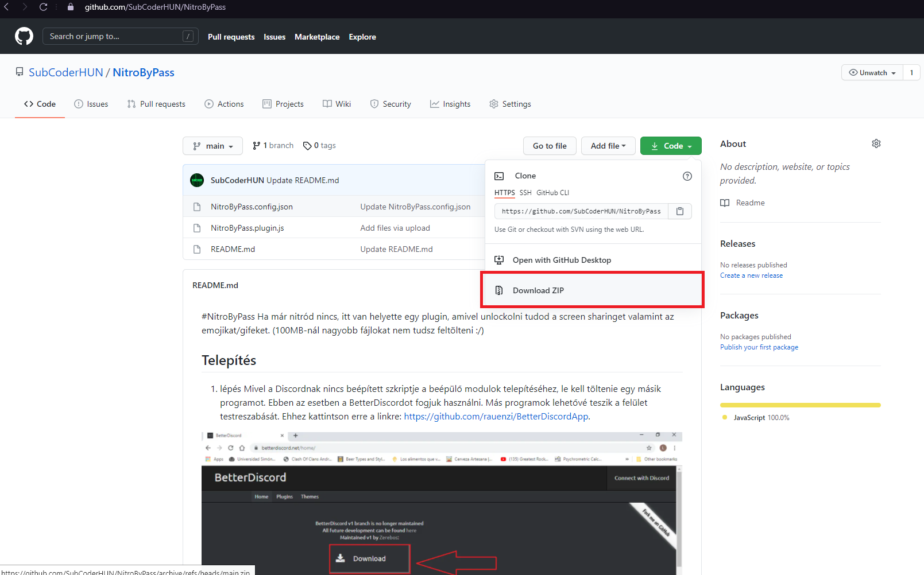
Task: Click the watchers count button
Action: (x=911, y=72)
